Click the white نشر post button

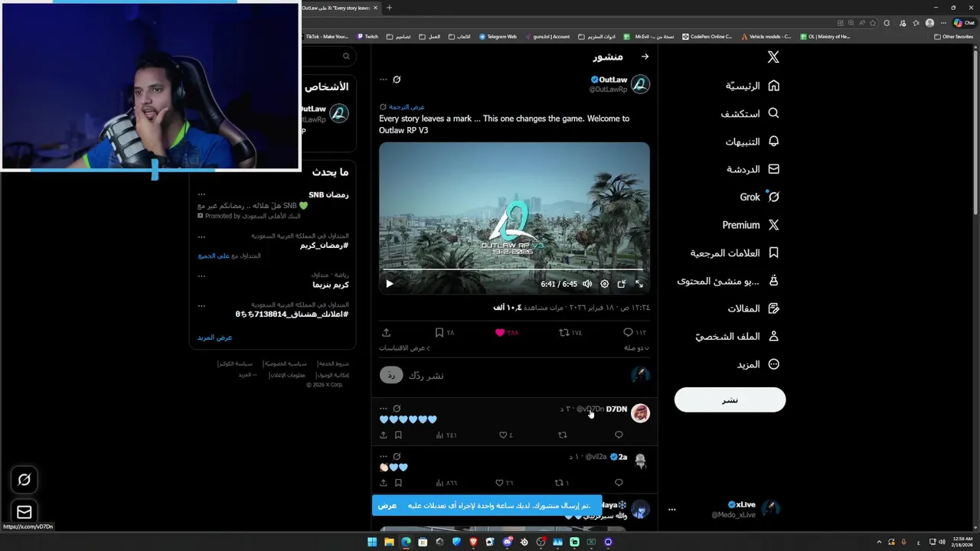[730, 399]
